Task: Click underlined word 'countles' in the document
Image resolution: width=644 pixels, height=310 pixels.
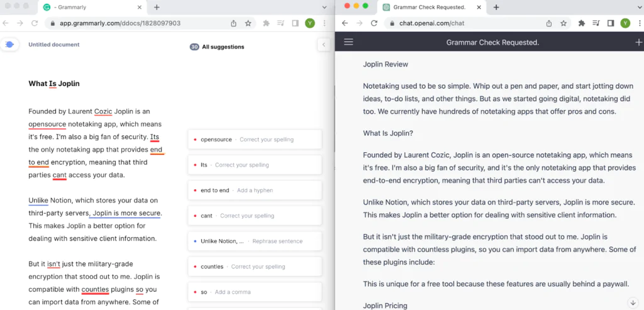Action: (95, 289)
